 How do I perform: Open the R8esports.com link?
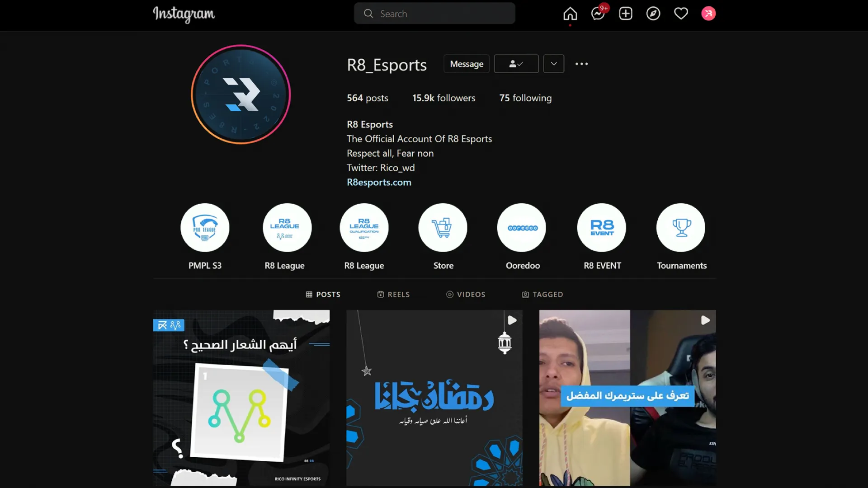379,182
